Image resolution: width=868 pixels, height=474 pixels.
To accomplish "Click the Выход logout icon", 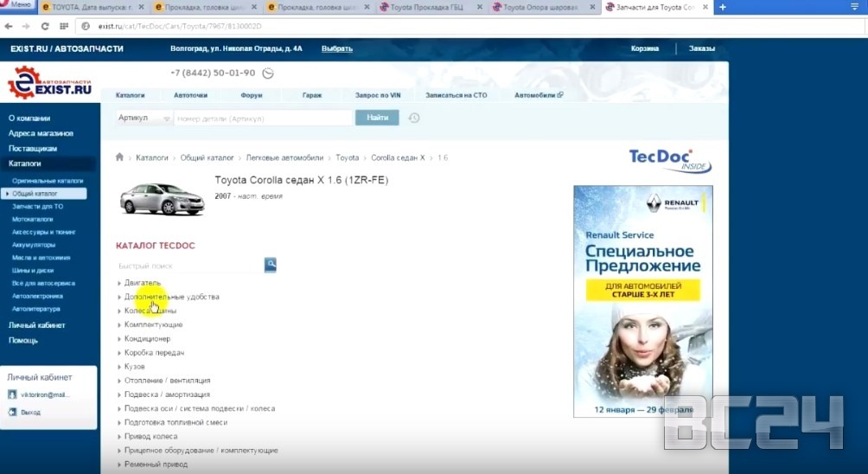I will coord(12,413).
